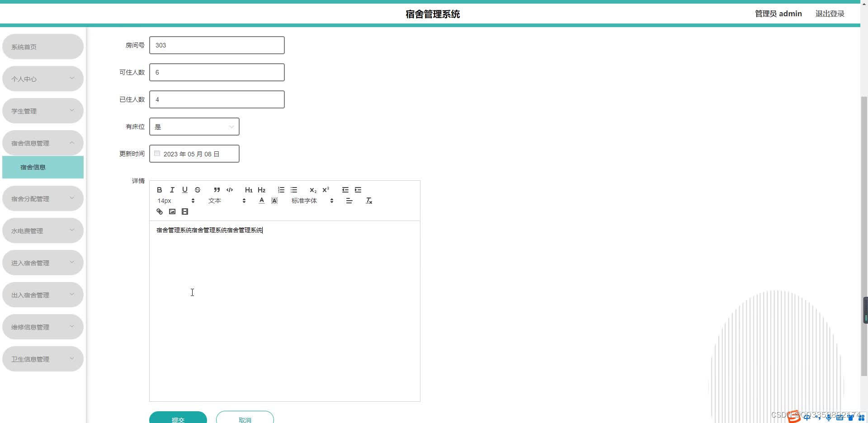Clear text formatting
The height and width of the screenshot is (423, 868).
369,201
